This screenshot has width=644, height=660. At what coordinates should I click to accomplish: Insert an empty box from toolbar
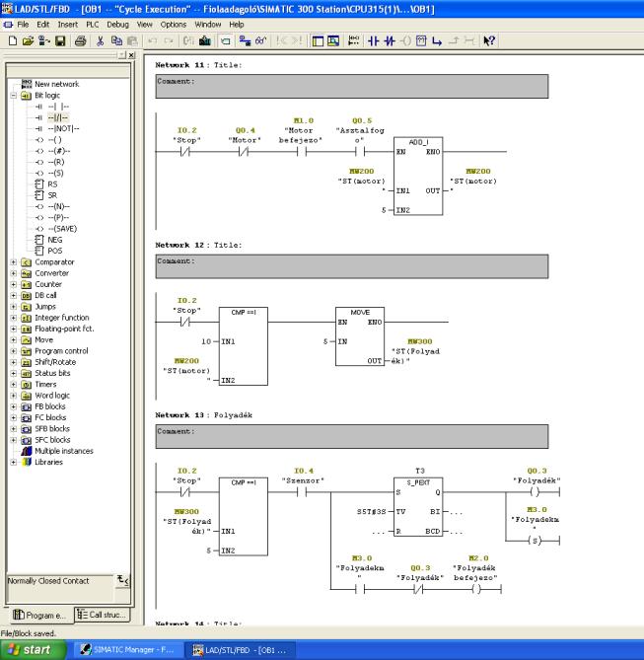point(421,40)
